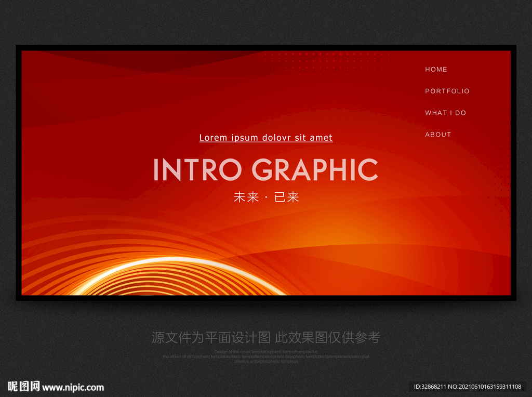Go to the ABOUT menu item
Viewport: 532px width, 397px height.
pyautogui.click(x=438, y=135)
